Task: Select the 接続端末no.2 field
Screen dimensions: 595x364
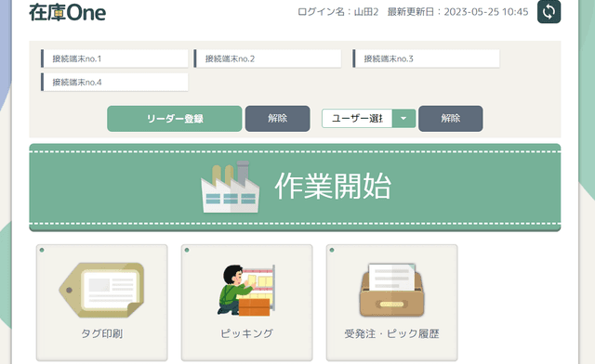Action: click(x=268, y=58)
